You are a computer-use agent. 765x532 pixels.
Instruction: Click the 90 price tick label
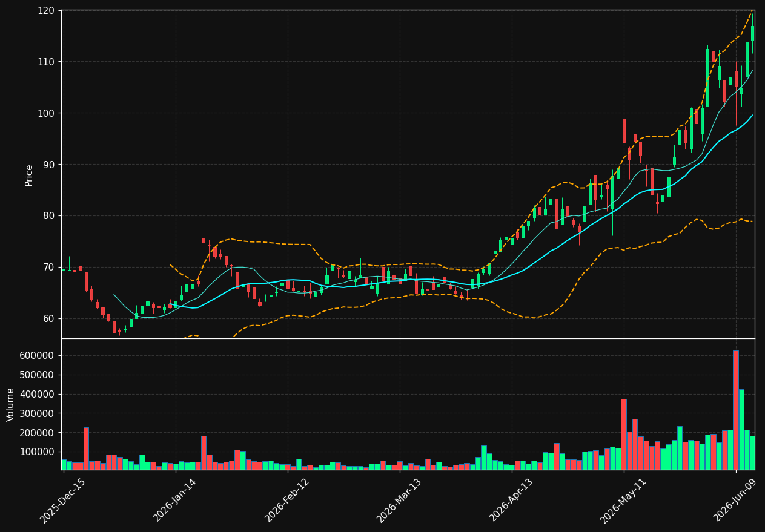[x=48, y=165]
